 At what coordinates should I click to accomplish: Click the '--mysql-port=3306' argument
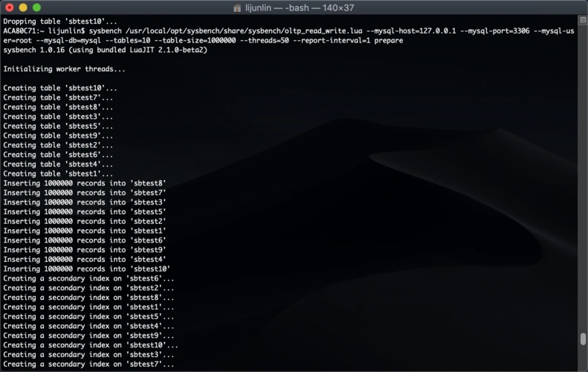click(495, 31)
